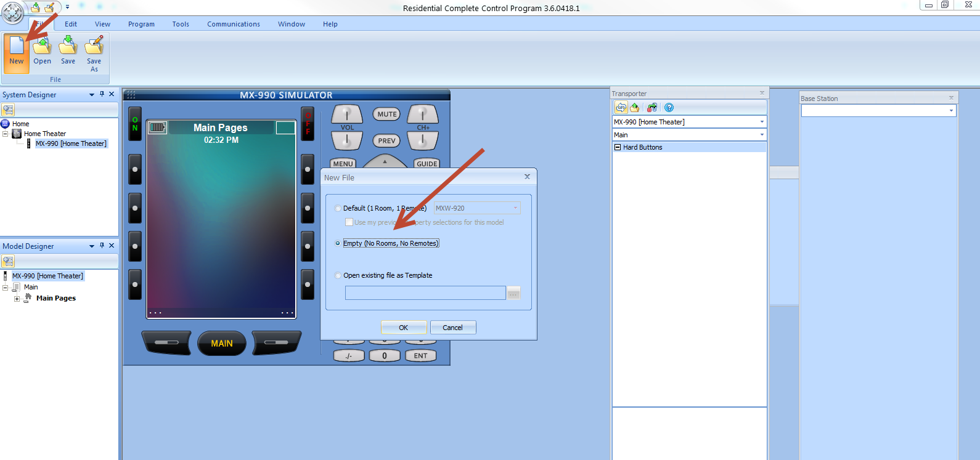This screenshot has width=980, height=460.
Task: Select Home in System Designer tree
Action: click(20, 124)
